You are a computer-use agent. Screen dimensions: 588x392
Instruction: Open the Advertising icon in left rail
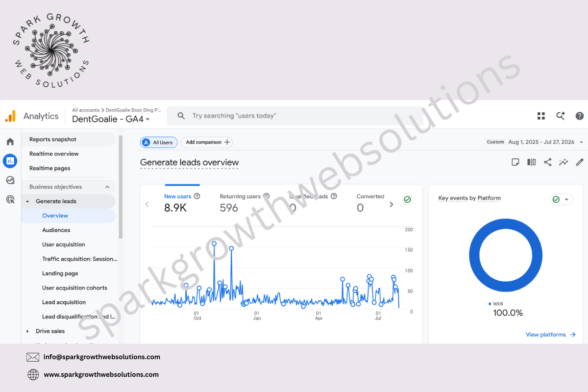(x=10, y=199)
